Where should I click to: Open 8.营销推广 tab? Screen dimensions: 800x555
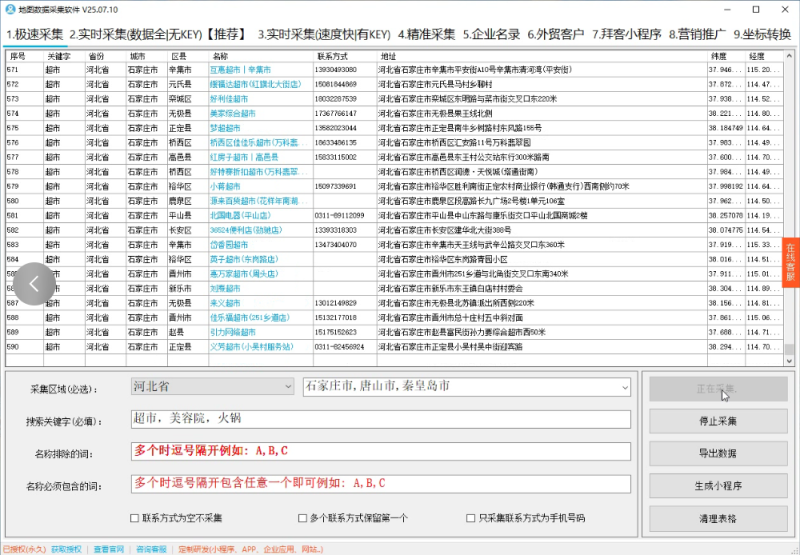[x=697, y=34]
